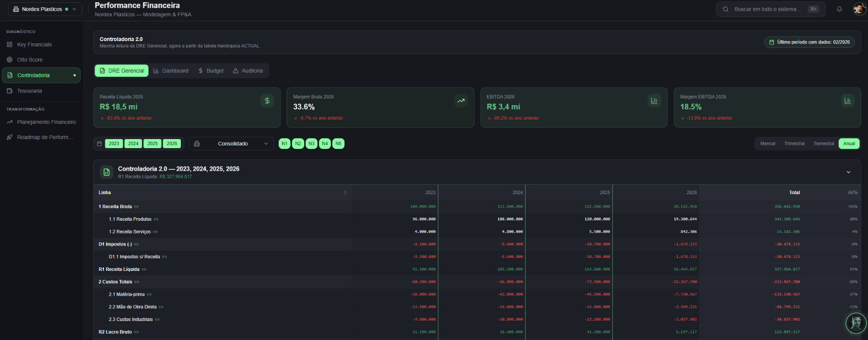Toggle the 2025 year filter chip

[153, 144]
